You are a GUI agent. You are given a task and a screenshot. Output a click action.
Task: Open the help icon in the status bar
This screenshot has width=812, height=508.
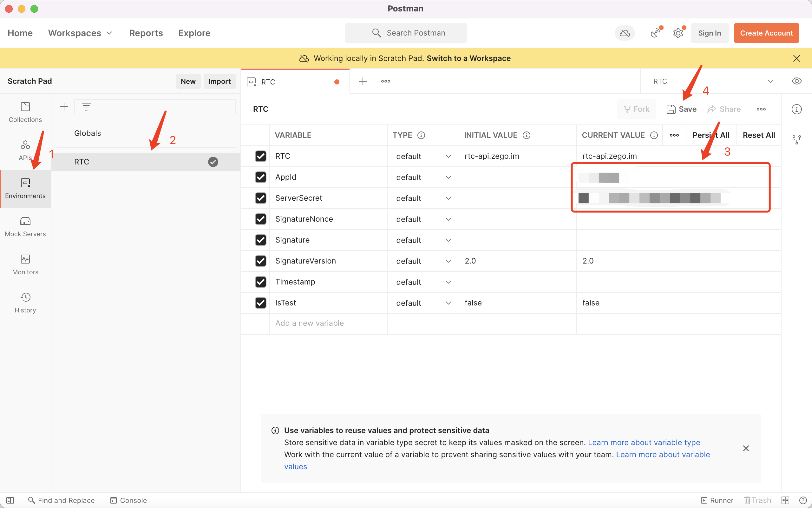point(803,500)
